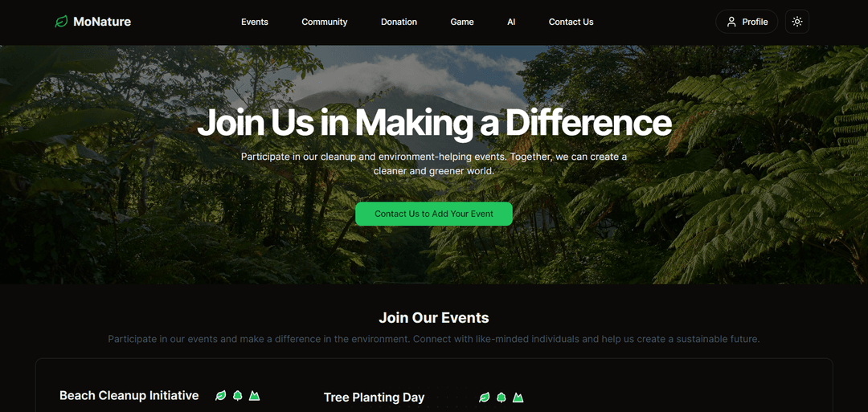Open the Events navigation item
This screenshot has width=868, height=412.
coord(255,22)
